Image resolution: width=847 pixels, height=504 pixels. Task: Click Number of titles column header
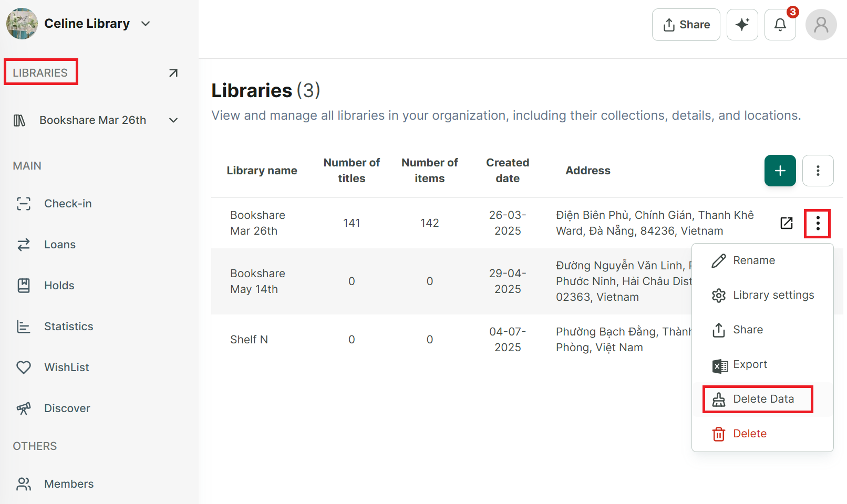click(352, 171)
